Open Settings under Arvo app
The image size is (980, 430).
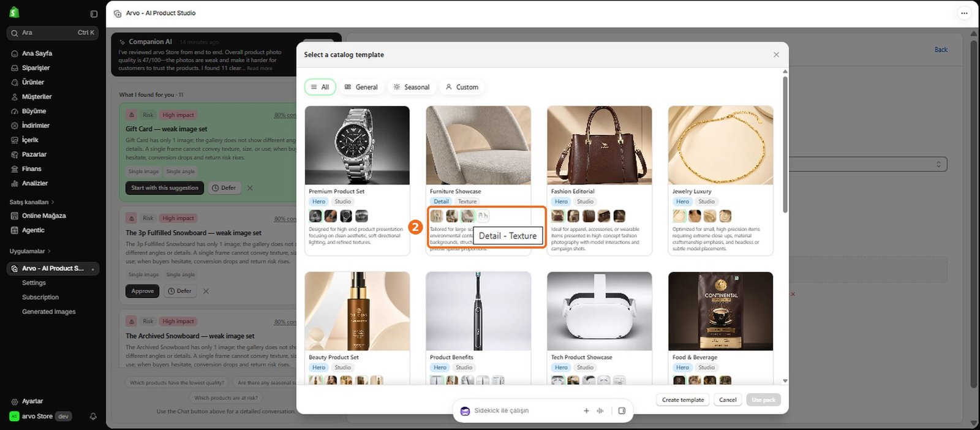pos(34,283)
